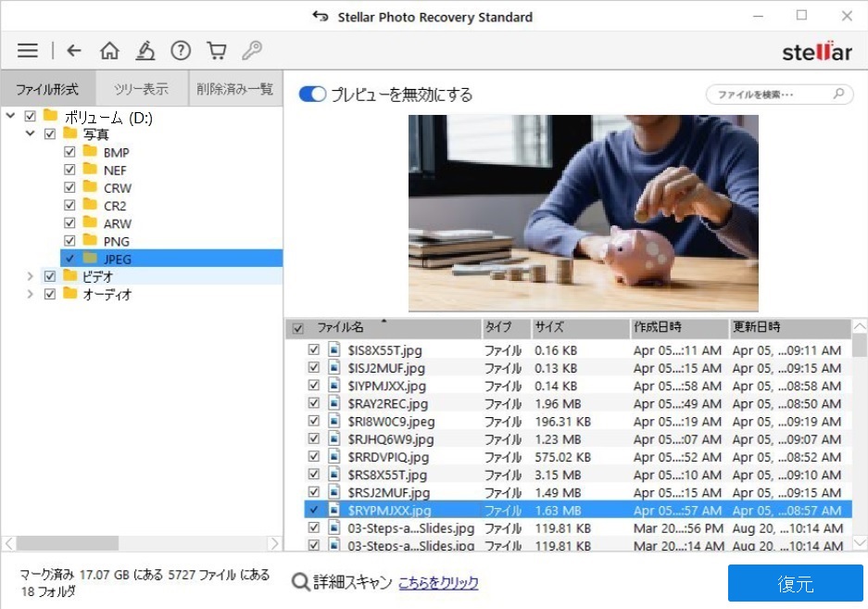Click the BMP folder icon
868x609 pixels.
(x=90, y=151)
